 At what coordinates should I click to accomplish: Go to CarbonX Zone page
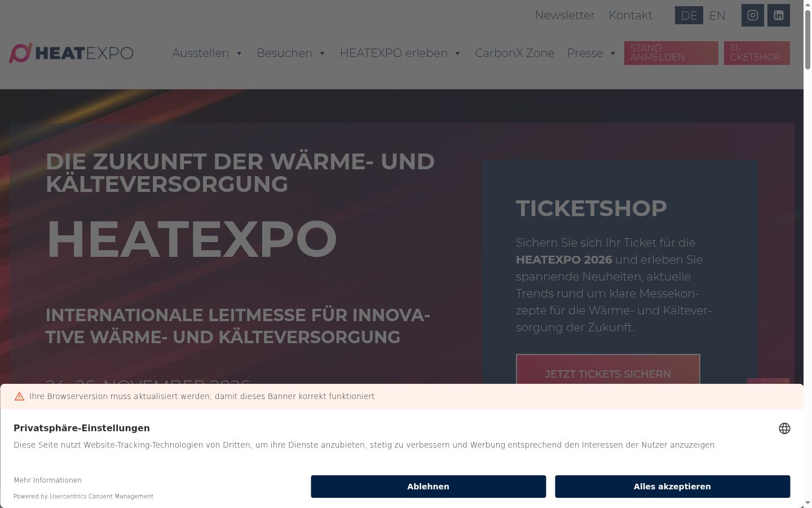click(x=514, y=53)
